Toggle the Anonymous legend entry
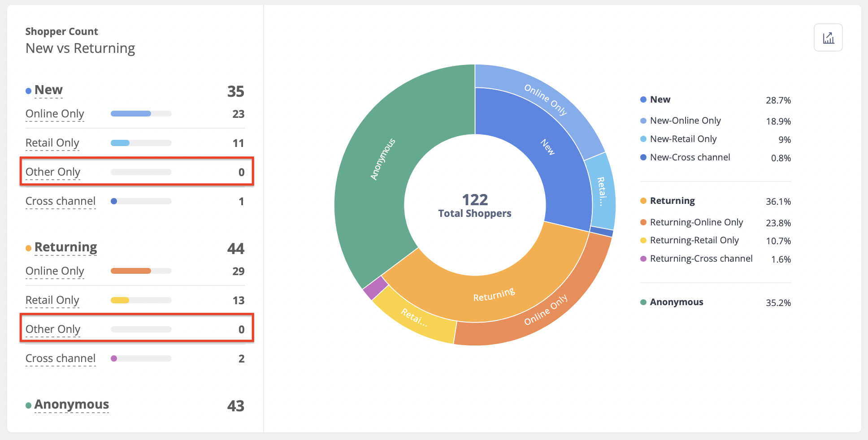 [x=676, y=302]
